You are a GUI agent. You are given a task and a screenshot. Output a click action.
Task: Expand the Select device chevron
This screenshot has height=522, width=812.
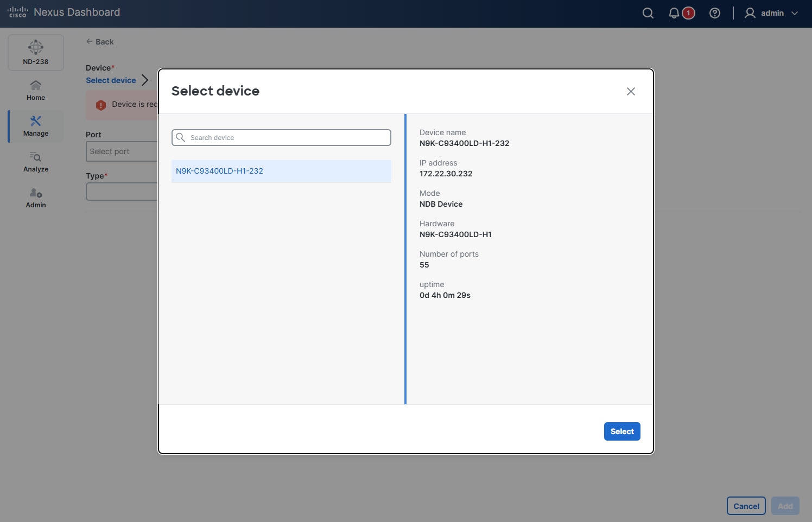(145, 80)
